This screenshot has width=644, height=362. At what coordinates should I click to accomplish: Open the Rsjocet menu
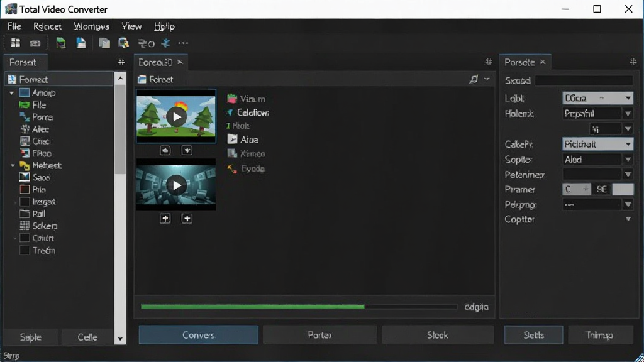pyautogui.click(x=47, y=26)
